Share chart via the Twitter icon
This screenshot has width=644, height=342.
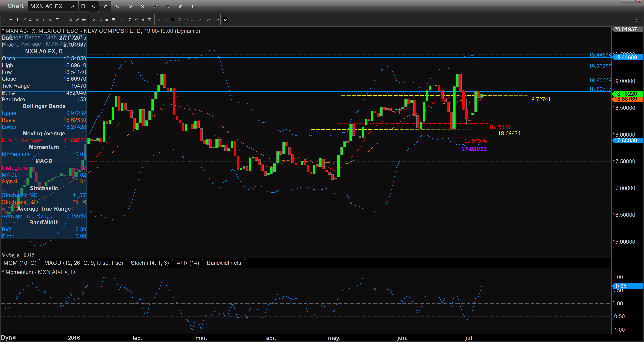[180, 6]
